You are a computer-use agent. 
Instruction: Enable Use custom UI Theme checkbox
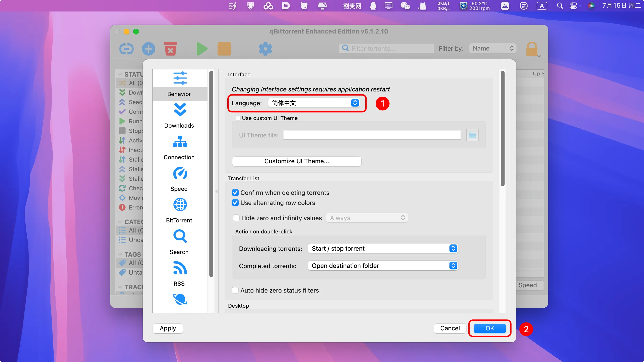click(238, 118)
